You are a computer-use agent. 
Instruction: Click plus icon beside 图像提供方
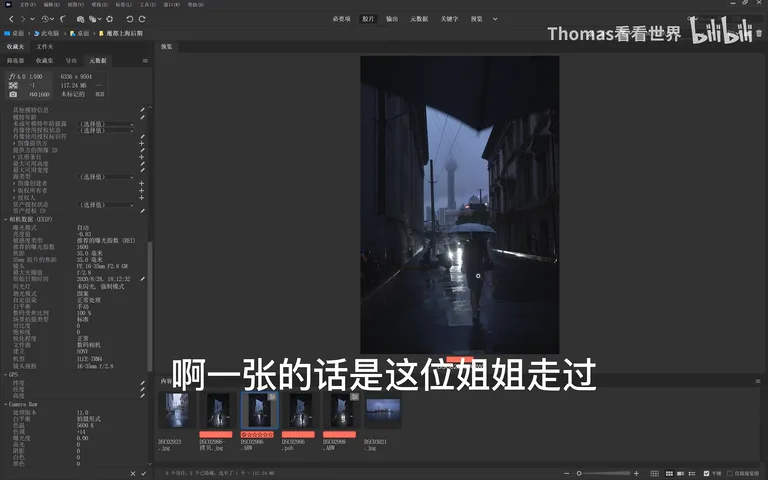click(142, 144)
